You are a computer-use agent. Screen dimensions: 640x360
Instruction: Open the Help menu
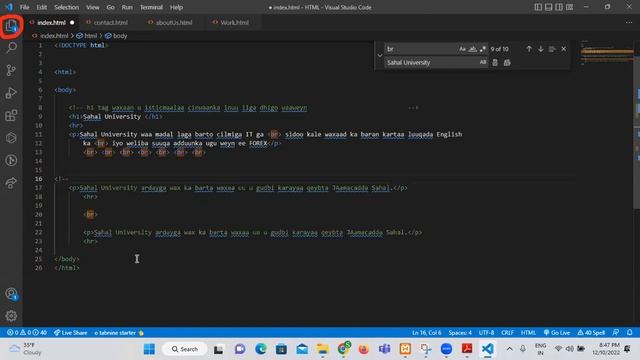pos(176,7)
